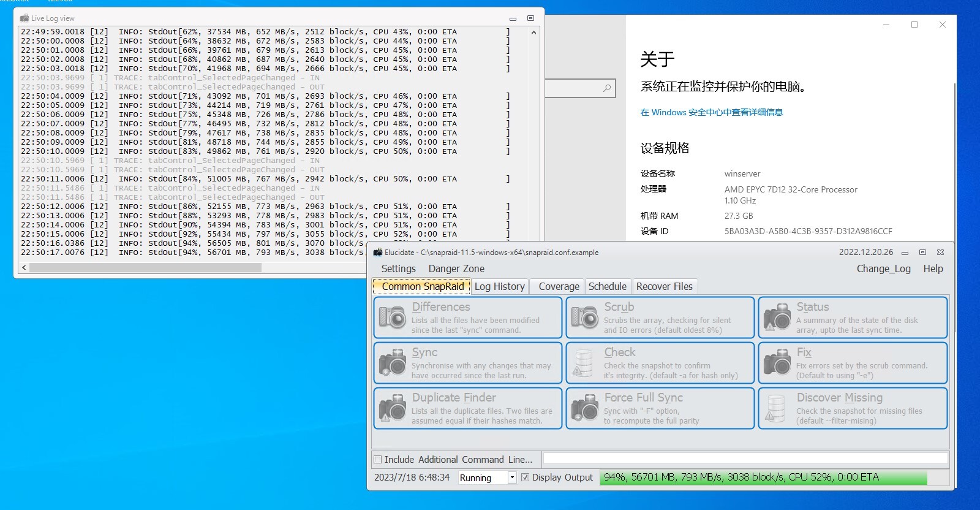Open the Danger Zone menu

click(x=456, y=268)
